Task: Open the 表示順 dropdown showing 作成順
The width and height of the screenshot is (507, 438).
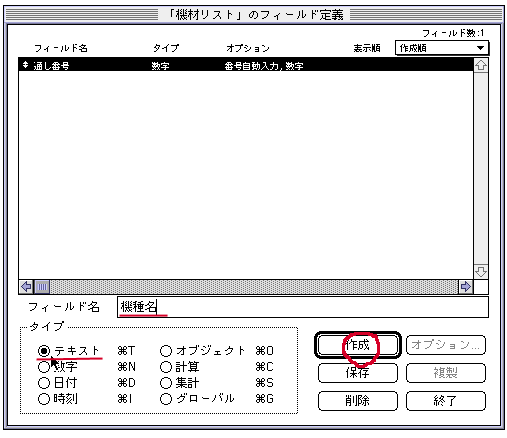Action: (442, 48)
